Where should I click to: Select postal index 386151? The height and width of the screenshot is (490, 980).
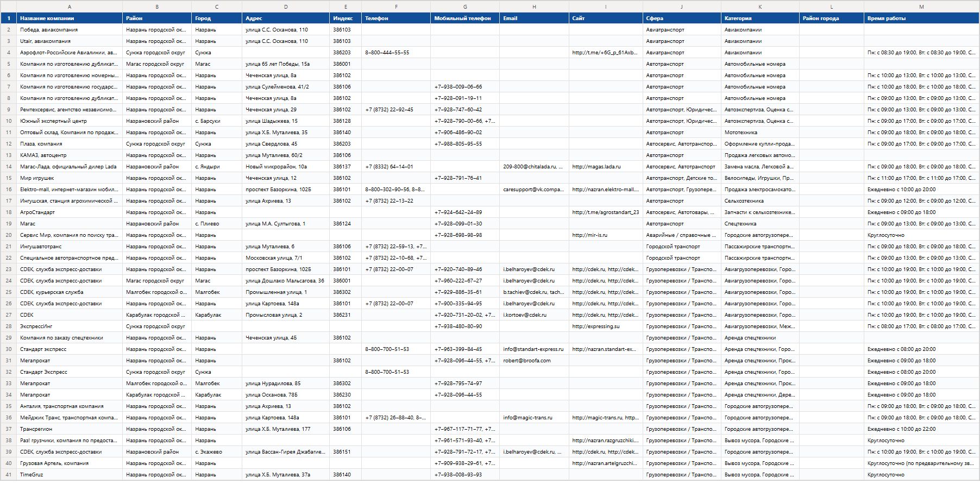(345, 452)
